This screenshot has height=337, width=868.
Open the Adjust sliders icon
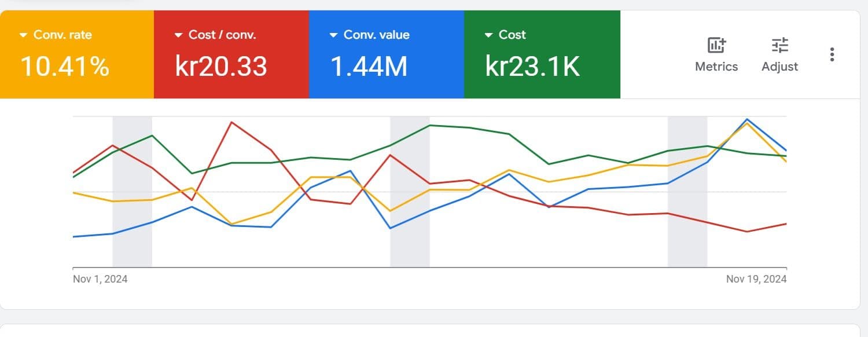[x=779, y=45]
